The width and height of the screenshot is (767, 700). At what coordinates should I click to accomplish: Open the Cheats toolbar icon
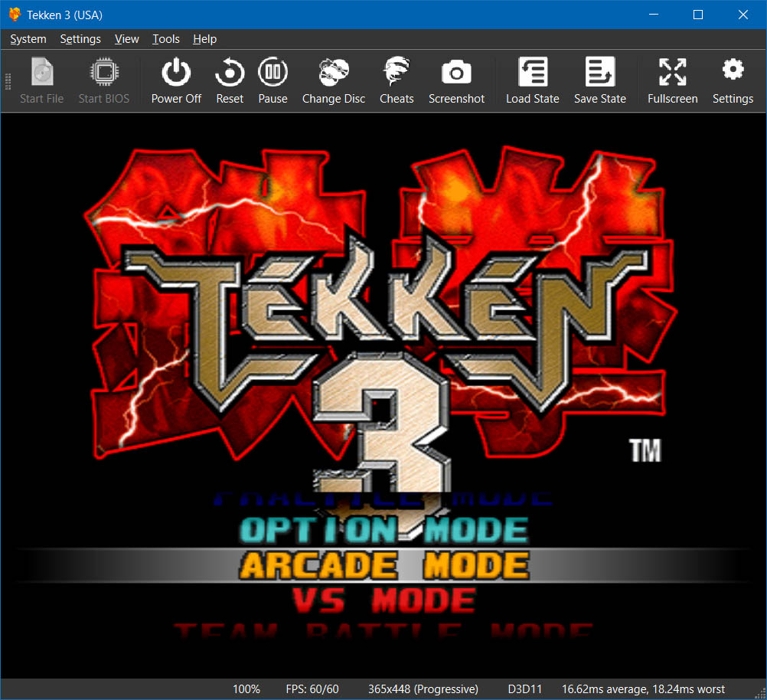(x=397, y=80)
